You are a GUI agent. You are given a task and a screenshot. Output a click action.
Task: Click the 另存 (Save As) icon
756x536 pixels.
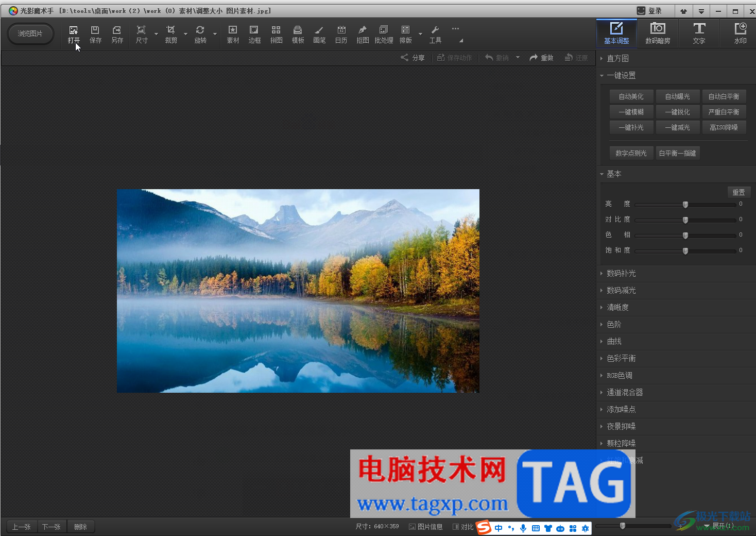tap(117, 34)
